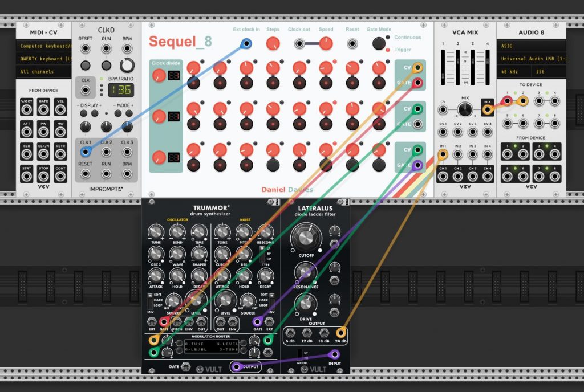The width and height of the screenshot is (584, 392).
Task: Open the Computer keyboard driver dropdown on MIDI-CV
Action: point(43,46)
